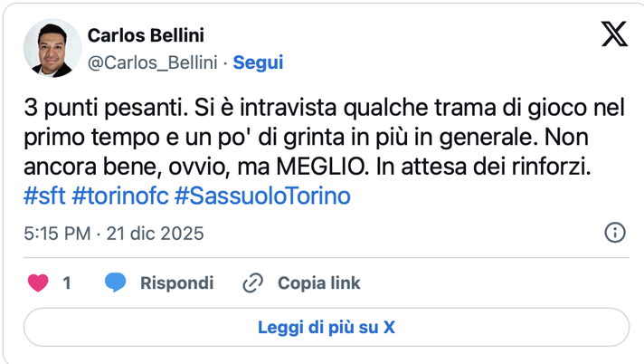Open the #torinofc hashtag

point(119,196)
